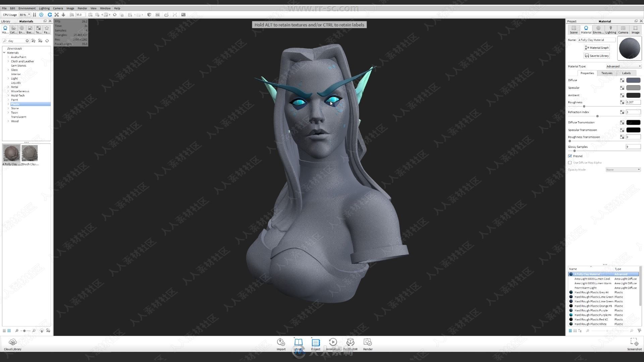This screenshot has height=362, width=644.
Task: Open the material list filter icon
Action: point(639,331)
